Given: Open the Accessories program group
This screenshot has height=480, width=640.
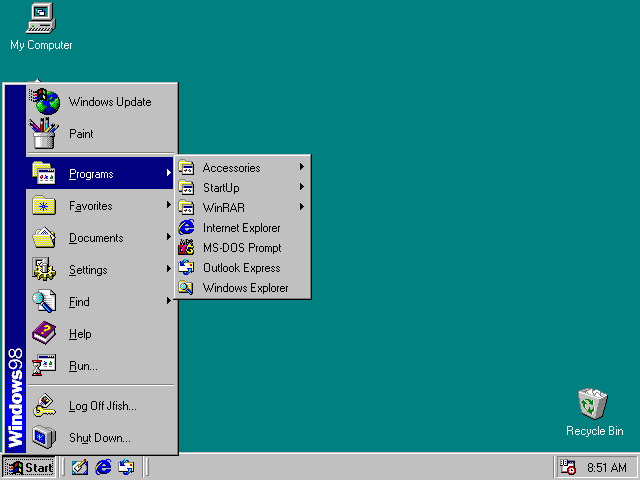Looking at the screenshot, I should (x=242, y=167).
